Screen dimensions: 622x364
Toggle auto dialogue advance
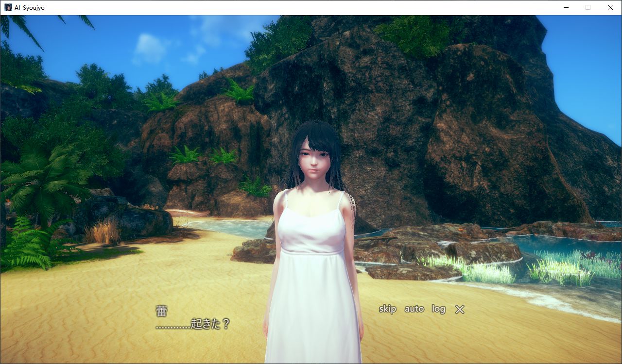coord(414,309)
